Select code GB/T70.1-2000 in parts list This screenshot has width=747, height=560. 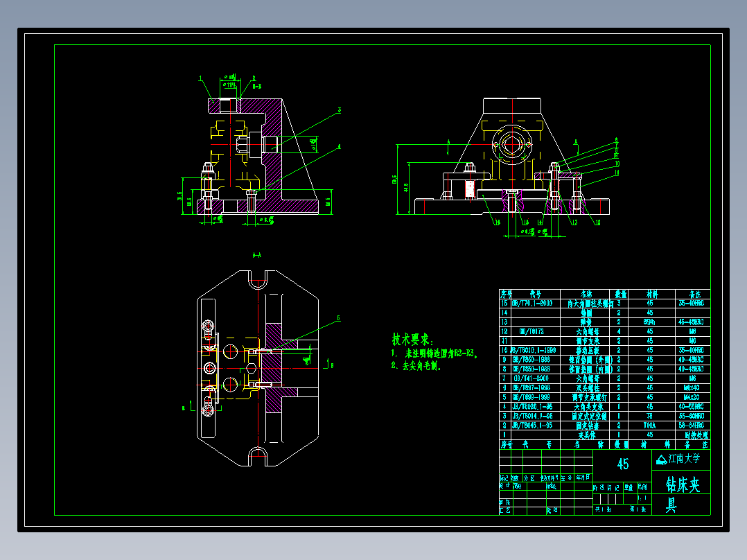click(x=533, y=304)
